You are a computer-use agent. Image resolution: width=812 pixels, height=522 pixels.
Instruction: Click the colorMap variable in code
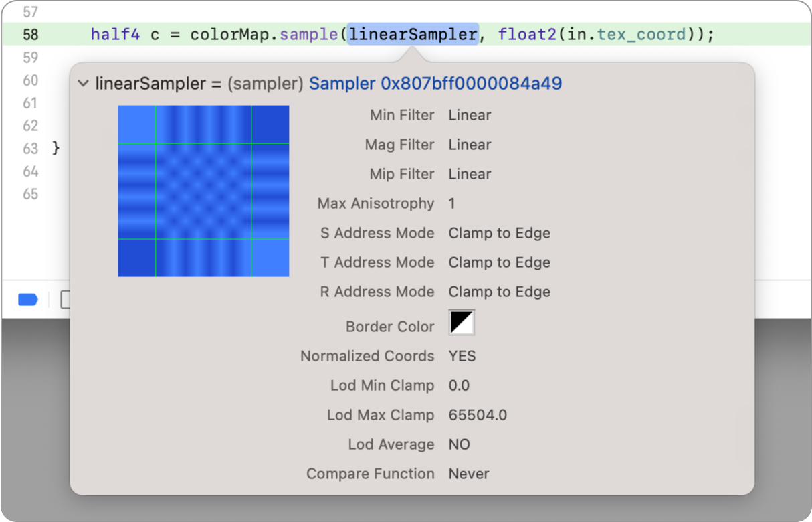(231, 34)
